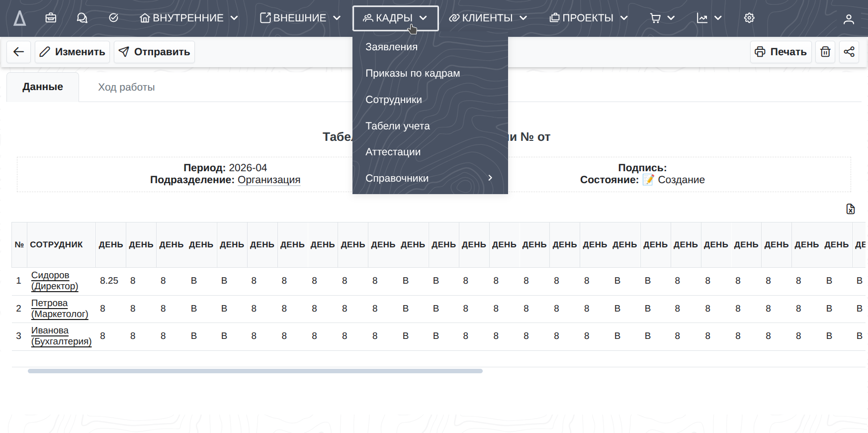The width and height of the screenshot is (868, 433).
Task: Expand the ВНЕШНИЕ dropdown menu
Action: (x=300, y=18)
